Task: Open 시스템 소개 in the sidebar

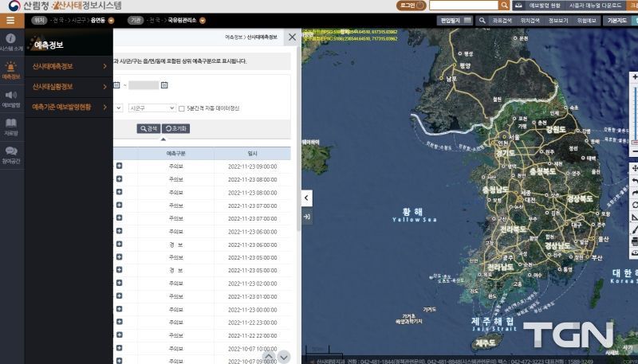Action: click(x=11, y=42)
